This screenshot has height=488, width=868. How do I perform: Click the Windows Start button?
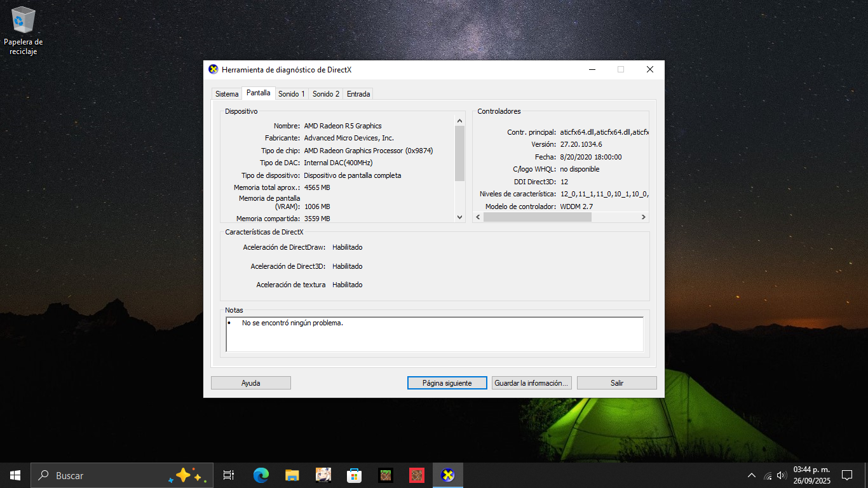[x=15, y=475]
